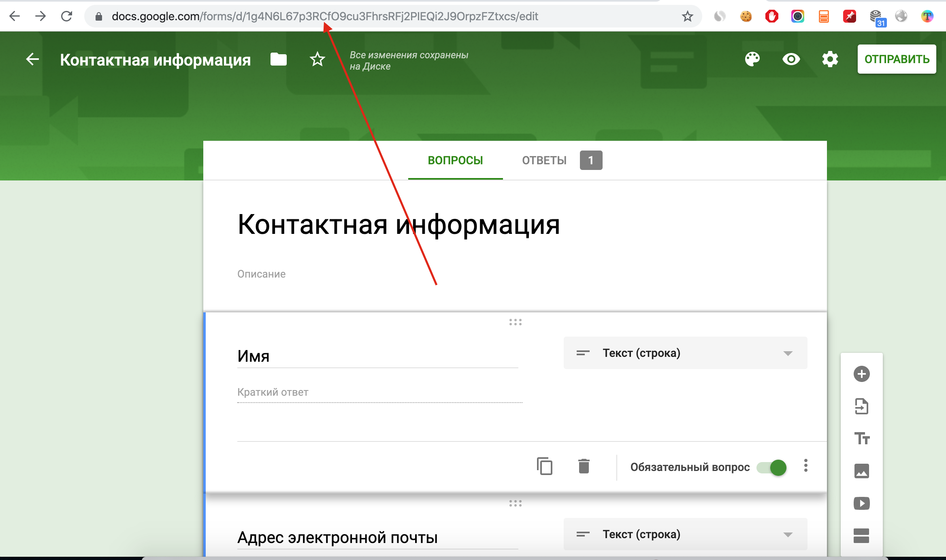
Task: Import questions using the sidebar icon
Action: [x=861, y=406]
